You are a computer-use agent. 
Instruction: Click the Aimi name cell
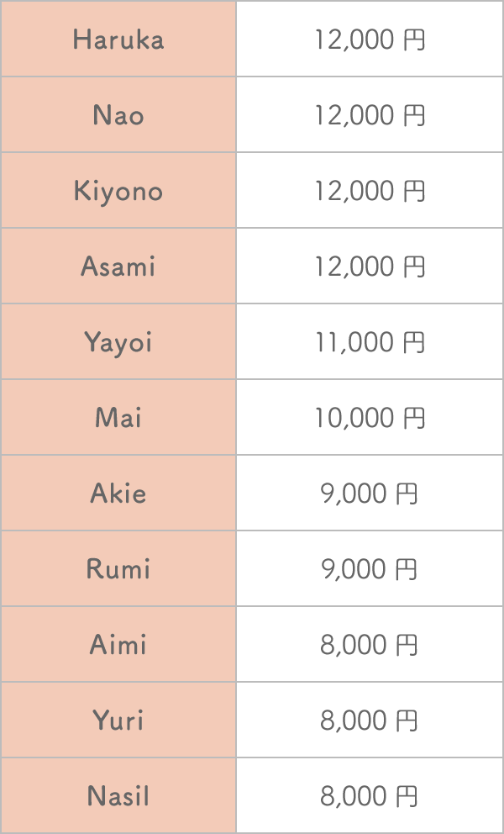coord(118,645)
